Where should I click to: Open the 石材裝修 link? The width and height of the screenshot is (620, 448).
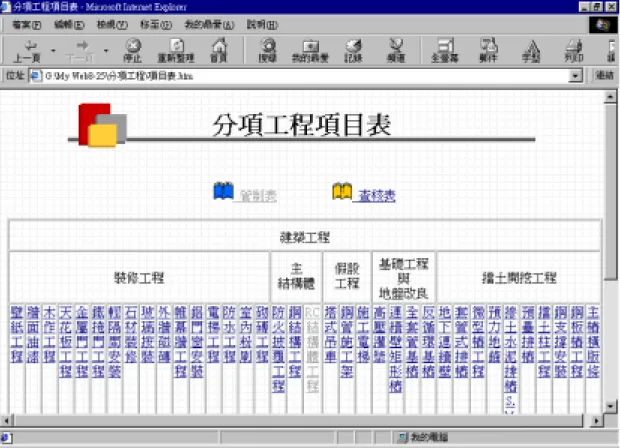131,334
